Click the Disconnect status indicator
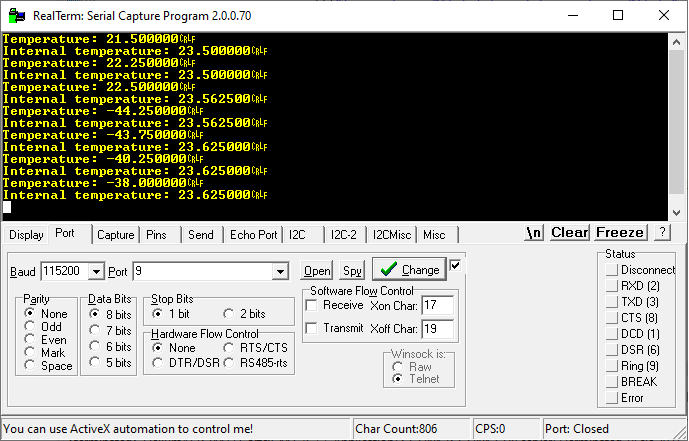Image resolution: width=689 pixels, height=441 pixels. pos(612,270)
